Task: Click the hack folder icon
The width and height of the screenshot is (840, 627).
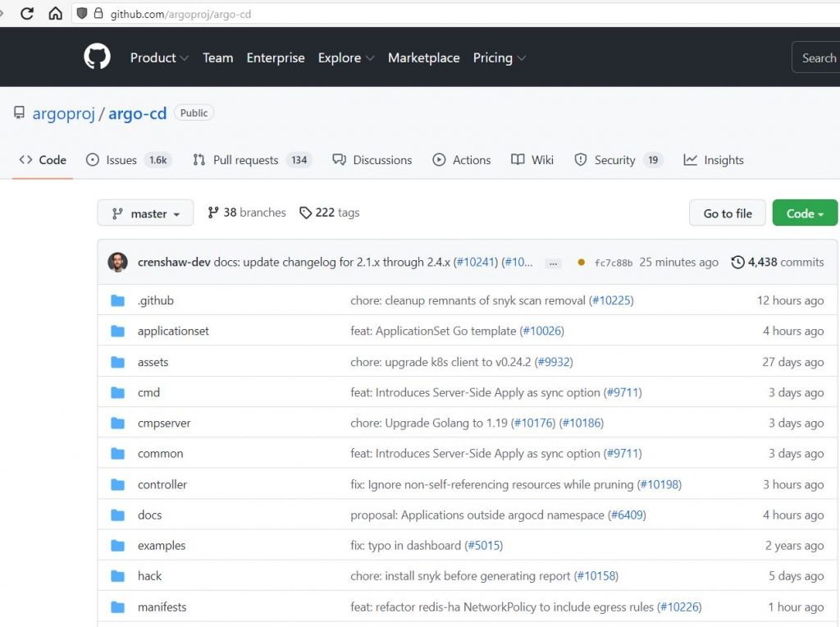Action: point(117,577)
